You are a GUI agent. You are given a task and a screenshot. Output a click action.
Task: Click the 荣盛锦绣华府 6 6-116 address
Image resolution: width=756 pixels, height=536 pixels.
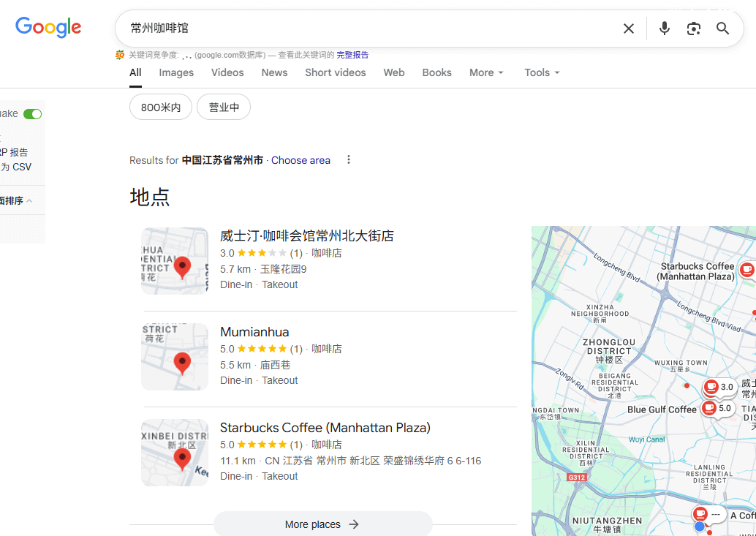pyautogui.click(x=432, y=461)
